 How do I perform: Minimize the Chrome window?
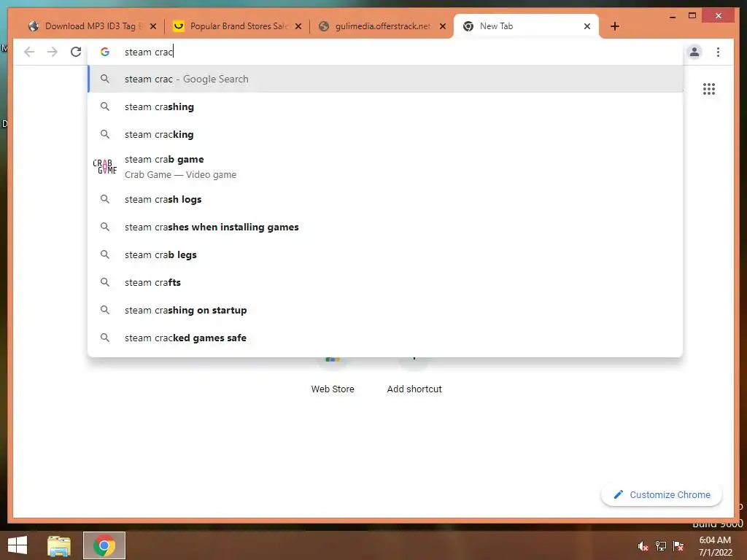point(672,16)
